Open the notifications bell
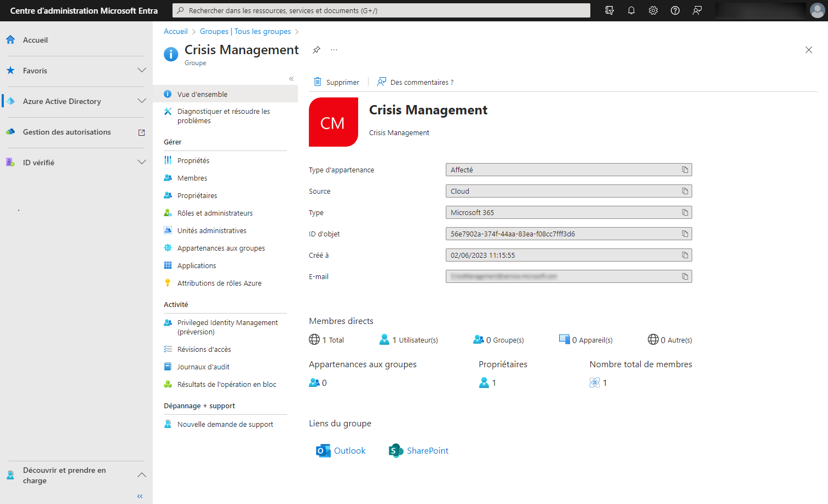Screen dimensions: 828x504 coord(631,10)
